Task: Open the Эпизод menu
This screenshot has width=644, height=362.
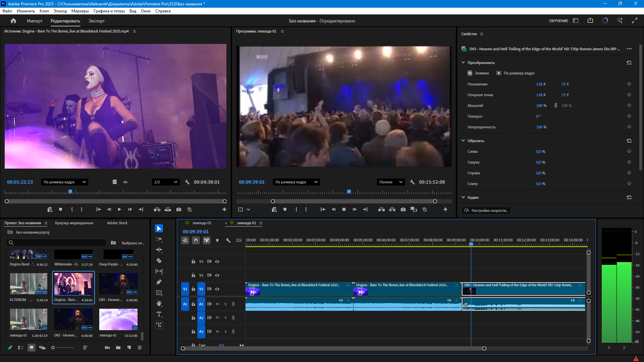Action: (60, 11)
